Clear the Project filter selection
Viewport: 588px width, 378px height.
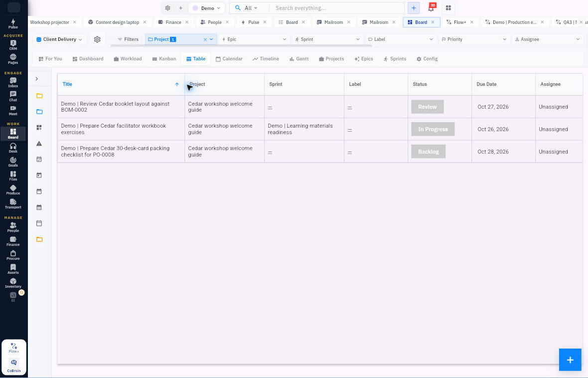205,39
